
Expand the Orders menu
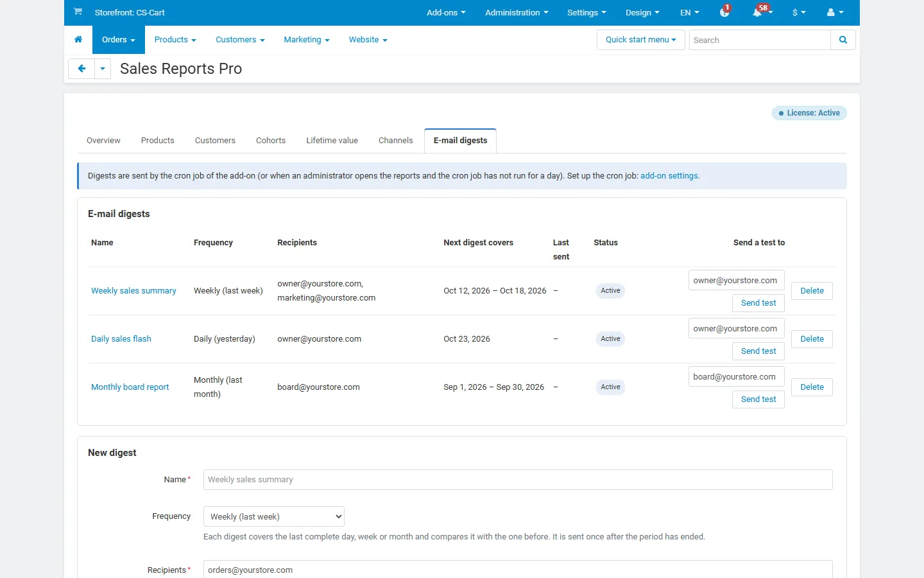click(119, 40)
